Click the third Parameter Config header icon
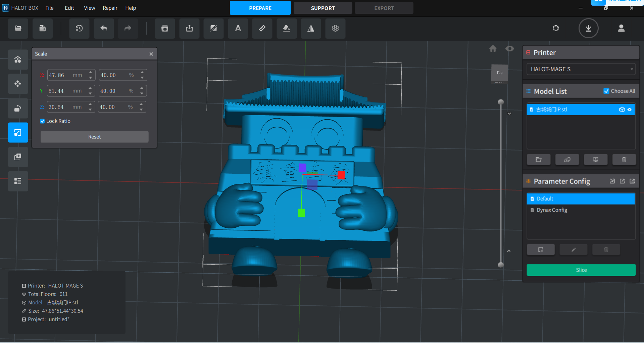644x343 pixels. coord(632,181)
